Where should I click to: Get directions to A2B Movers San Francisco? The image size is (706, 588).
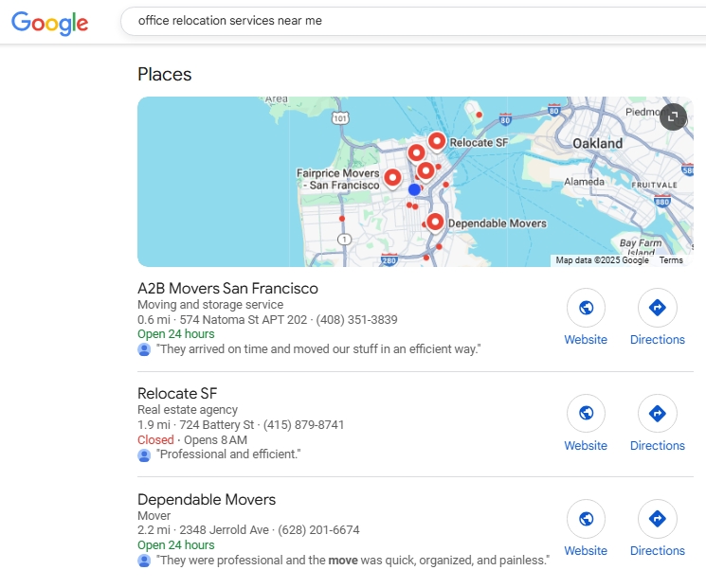coord(657,308)
